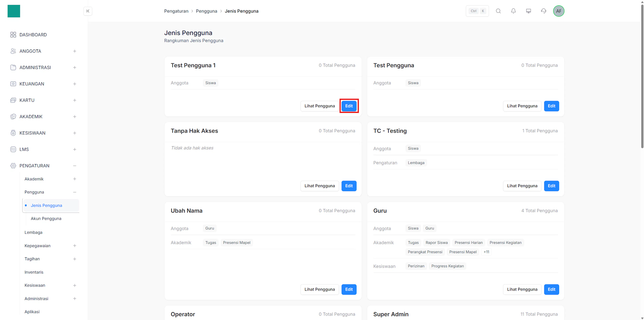644x320 pixels.
Task: Click the Kesiswaan icon in the sidebar
Action: (13, 133)
